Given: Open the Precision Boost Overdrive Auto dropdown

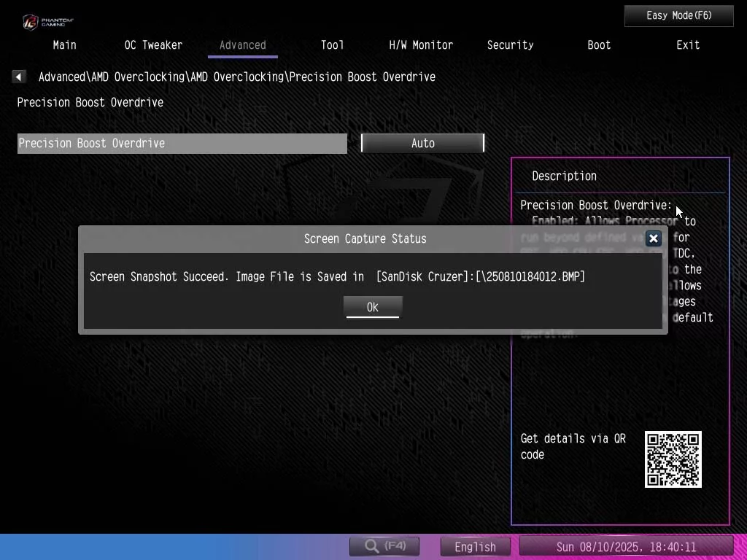Looking at the screenshot, I should pos(422,144).
